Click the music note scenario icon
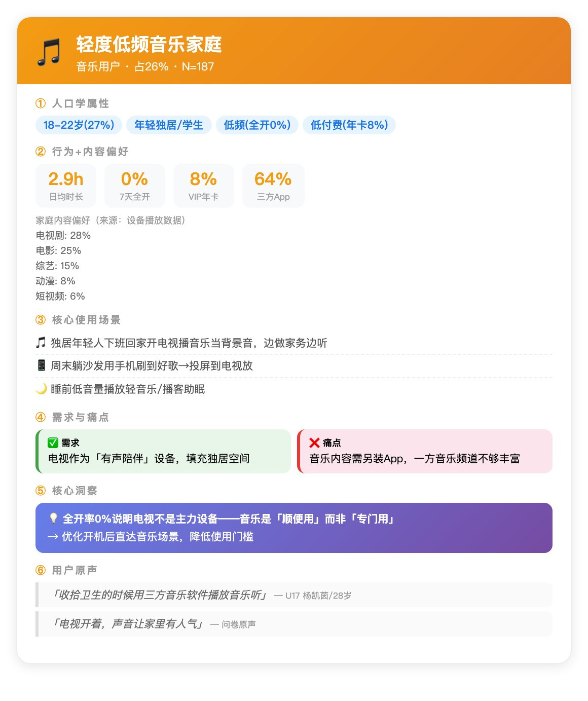588x701 pixels. pyautogui.click(x=41, y=343)
